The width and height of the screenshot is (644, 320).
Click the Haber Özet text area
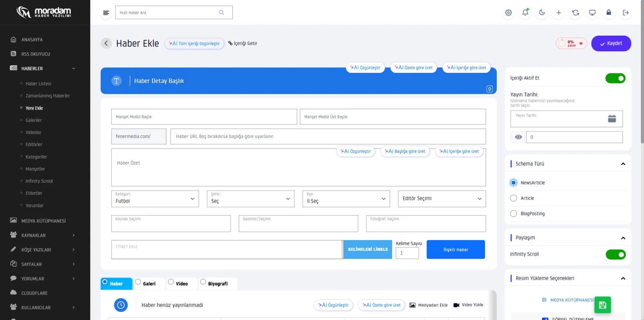click(299, 168)
